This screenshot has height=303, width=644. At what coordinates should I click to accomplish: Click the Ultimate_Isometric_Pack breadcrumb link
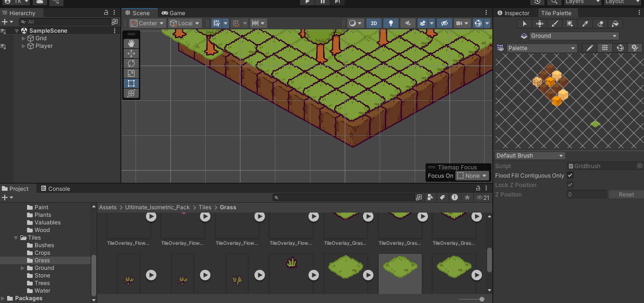click(157, 207)
